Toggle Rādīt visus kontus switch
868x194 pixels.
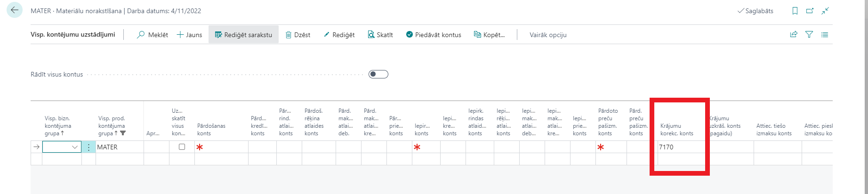point(378,74)
